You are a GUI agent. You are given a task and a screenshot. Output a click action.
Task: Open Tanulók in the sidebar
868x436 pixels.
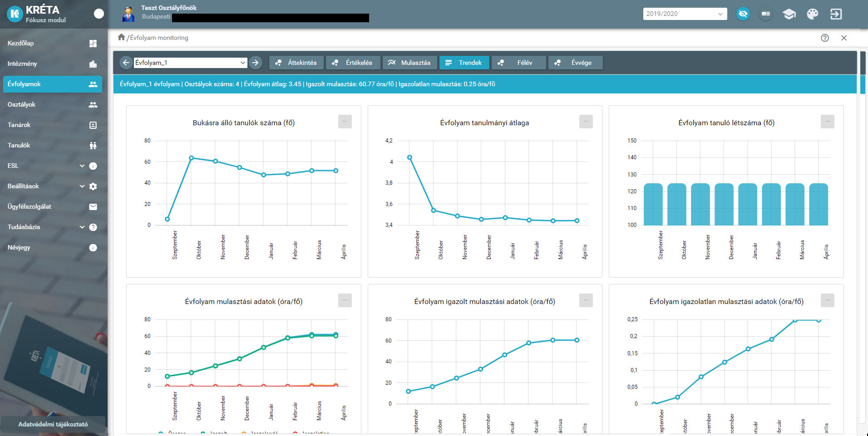[53, 146]
